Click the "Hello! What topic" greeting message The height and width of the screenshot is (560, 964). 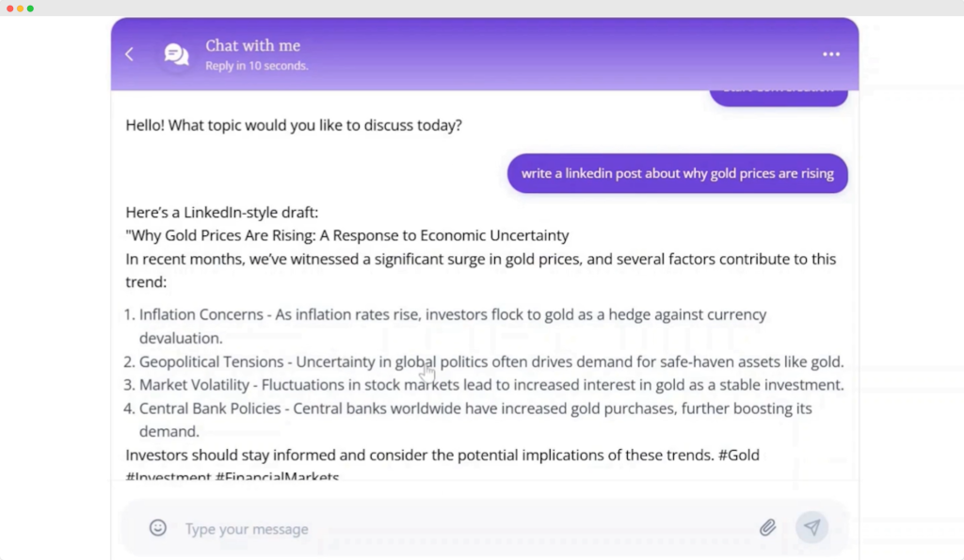coord(294,125)
